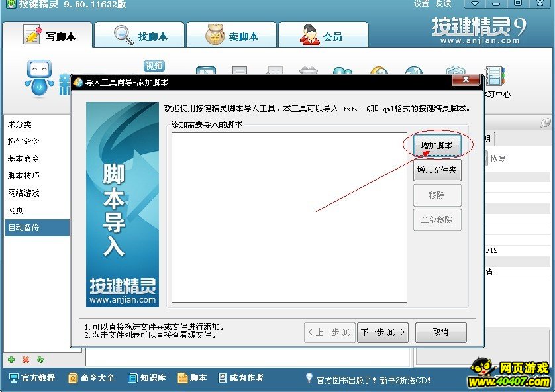Close the 导入工具向导 dialog
The width and height of the screenshot is (555, 392).
[466, 80]
